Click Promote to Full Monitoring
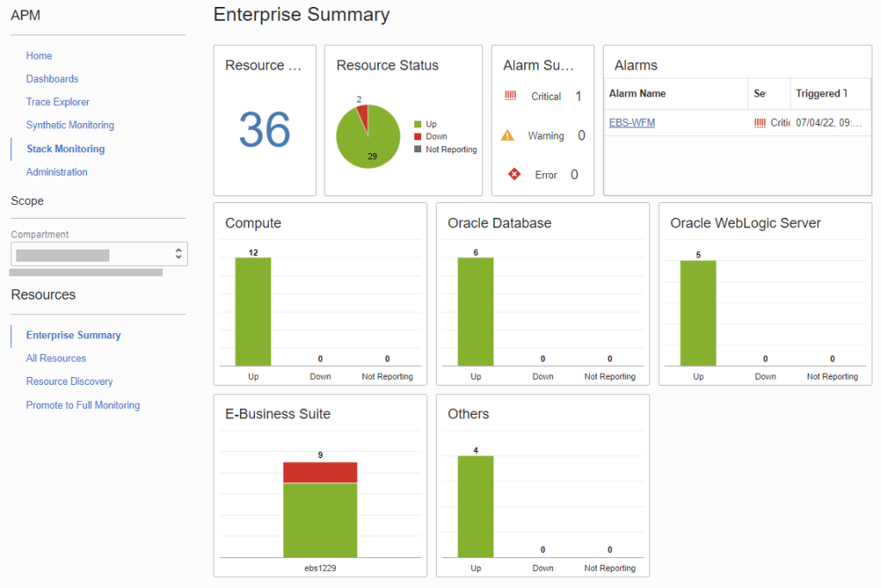 (83, 405)
